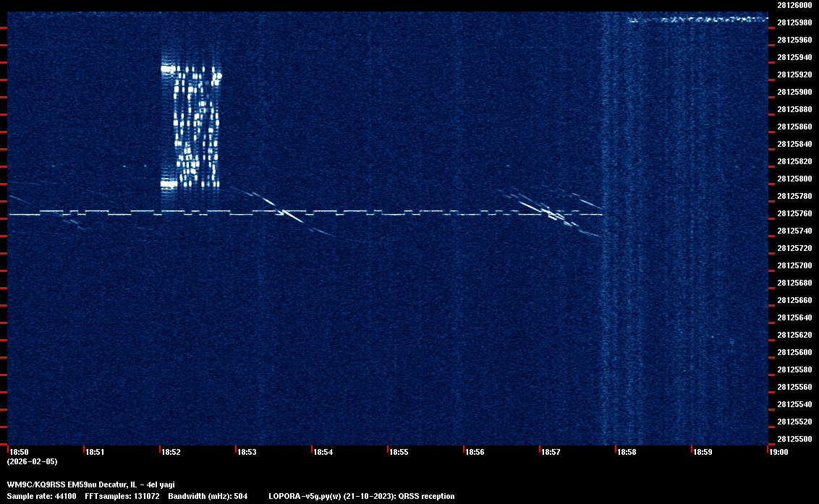Image resolution: width=819 pixels, height=504 pixels.
Task: Select the 28125620 frequency label
Action: click(794, 336)
